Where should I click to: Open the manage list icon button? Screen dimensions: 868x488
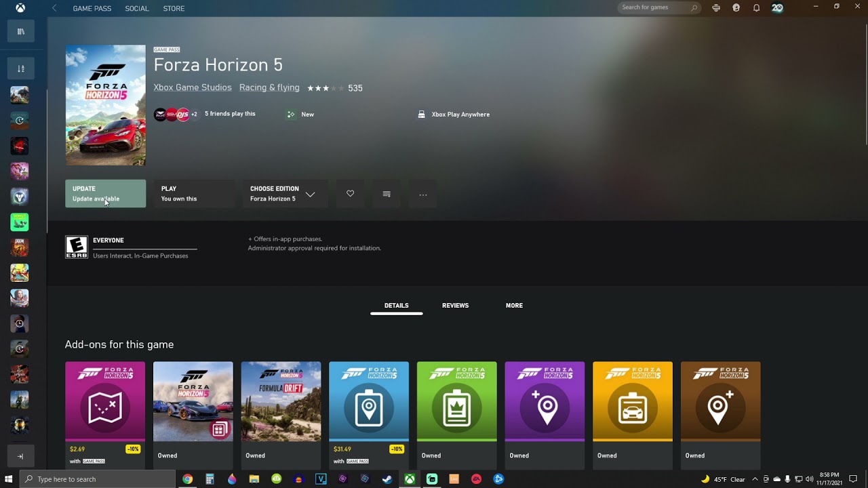click(387, 194)
